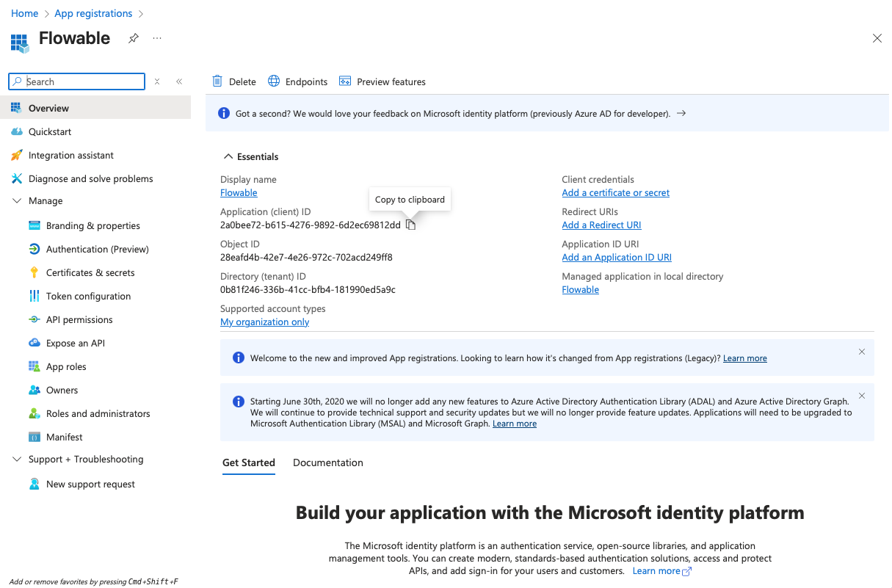Open Preview features
The width and height of the screenshot is (892, 588).
click(382, 81)
